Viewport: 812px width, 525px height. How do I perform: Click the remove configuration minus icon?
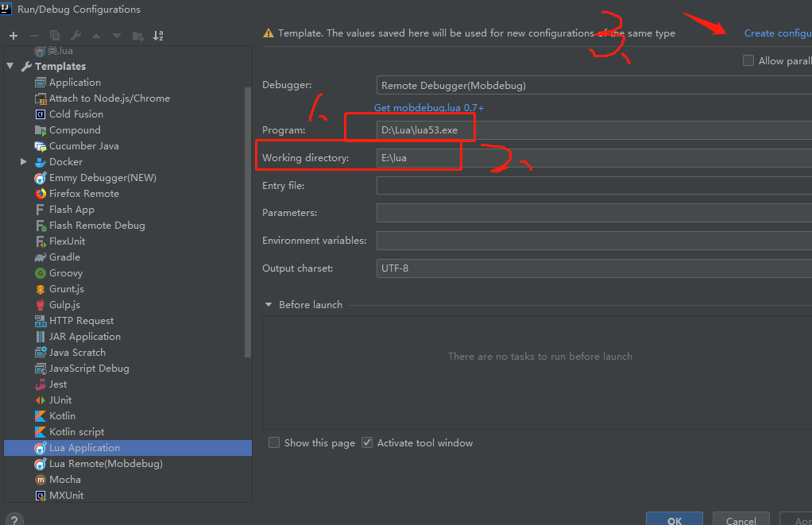point(34,36)
